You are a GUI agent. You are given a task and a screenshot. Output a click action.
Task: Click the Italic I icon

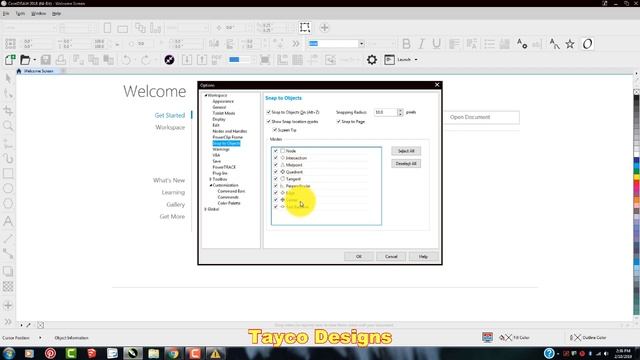tap(422, 44)
